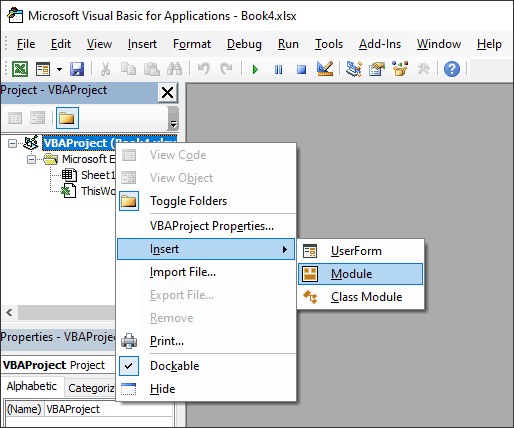Open Properties Window toolbar icon
Image resolution: width=514 pixels, height=428 pixels.
(x=377, y=69)
